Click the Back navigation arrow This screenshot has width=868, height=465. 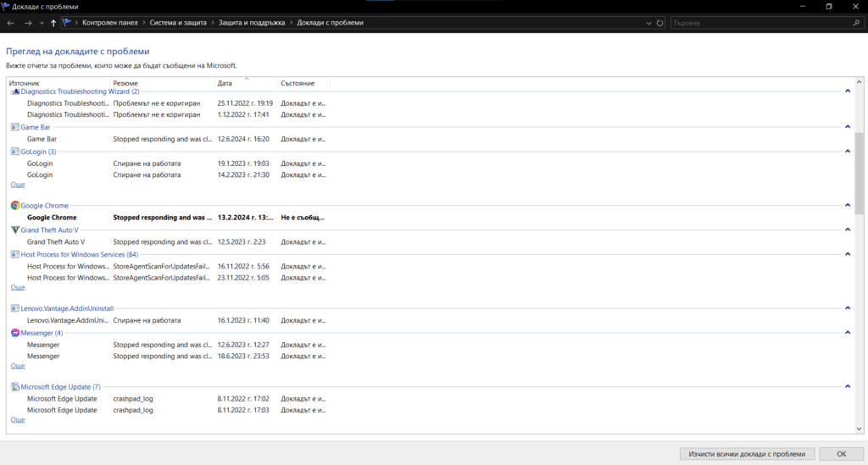[10, 23]
